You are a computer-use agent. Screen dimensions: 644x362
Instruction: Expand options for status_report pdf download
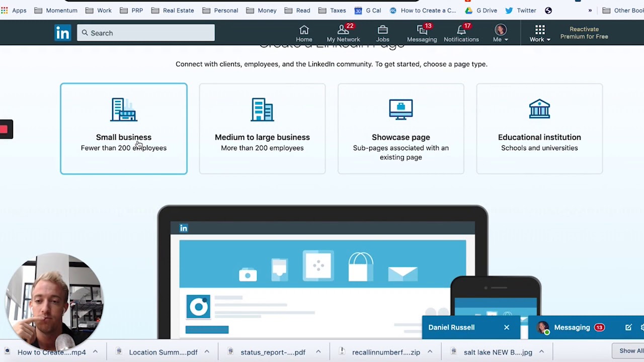tap(318, 352)
